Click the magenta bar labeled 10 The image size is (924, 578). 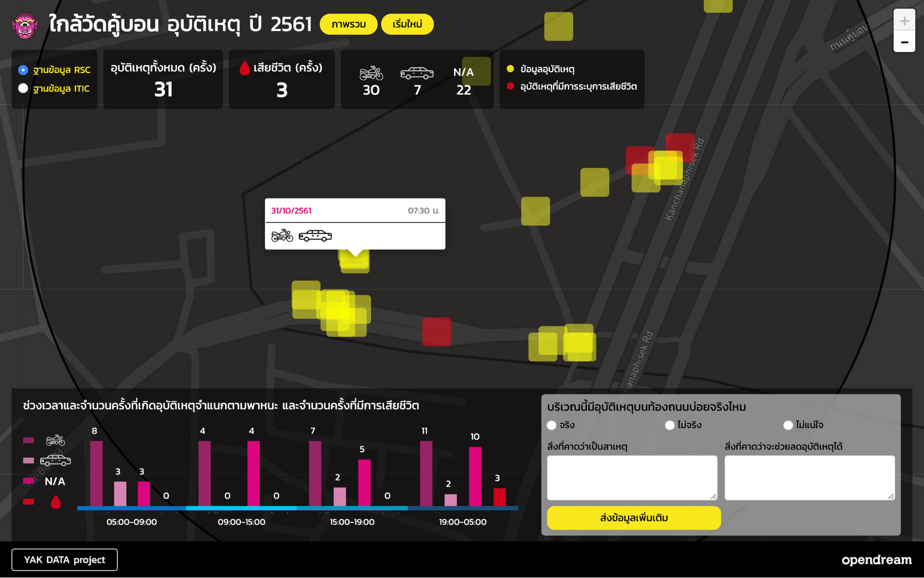coord(475,476)
